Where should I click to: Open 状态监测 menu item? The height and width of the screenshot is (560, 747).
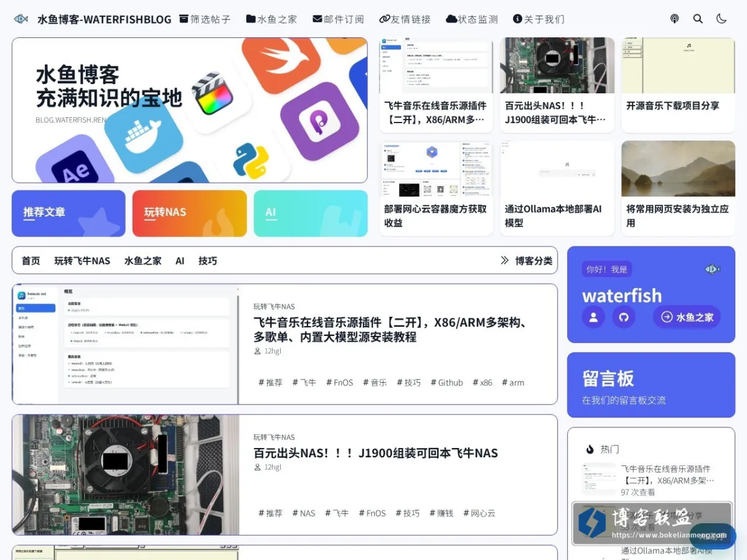[x=472, y=19]
